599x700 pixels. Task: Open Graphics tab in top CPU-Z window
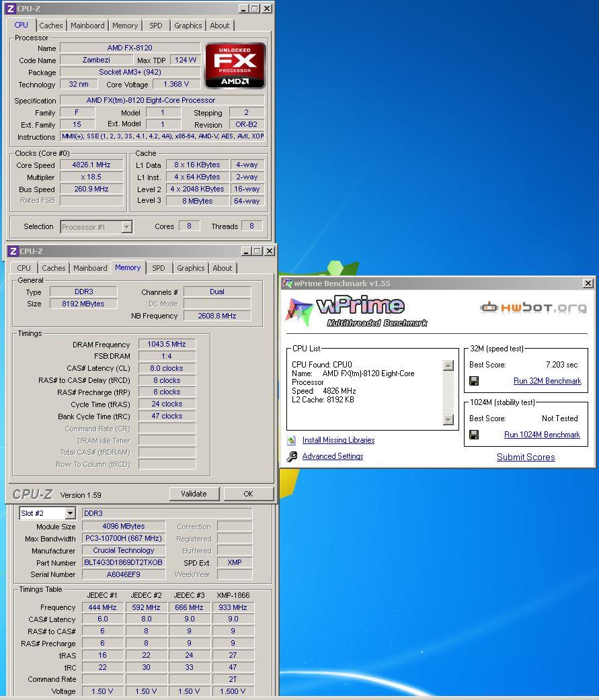(188, 26)
